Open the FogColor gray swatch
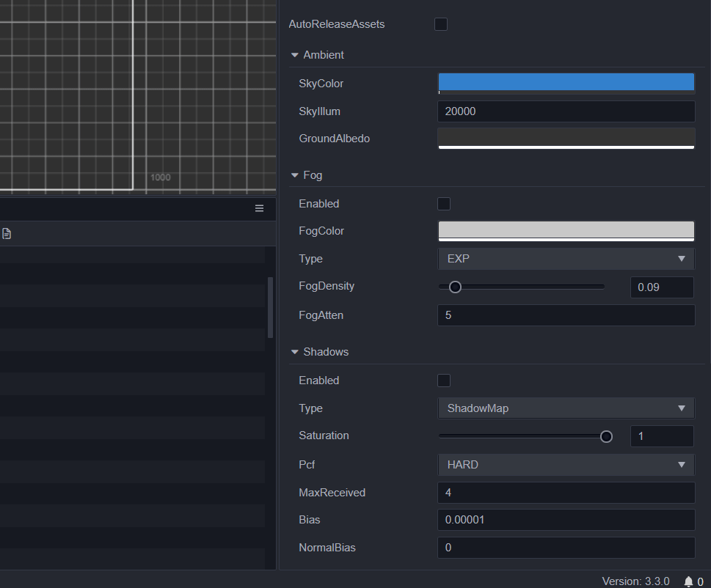 (566, 231)
